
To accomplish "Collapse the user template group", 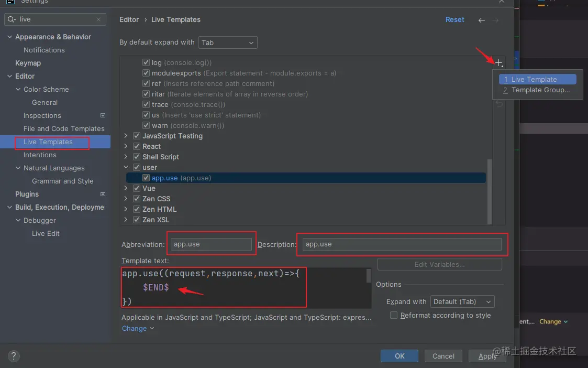I will pos(126,167).
